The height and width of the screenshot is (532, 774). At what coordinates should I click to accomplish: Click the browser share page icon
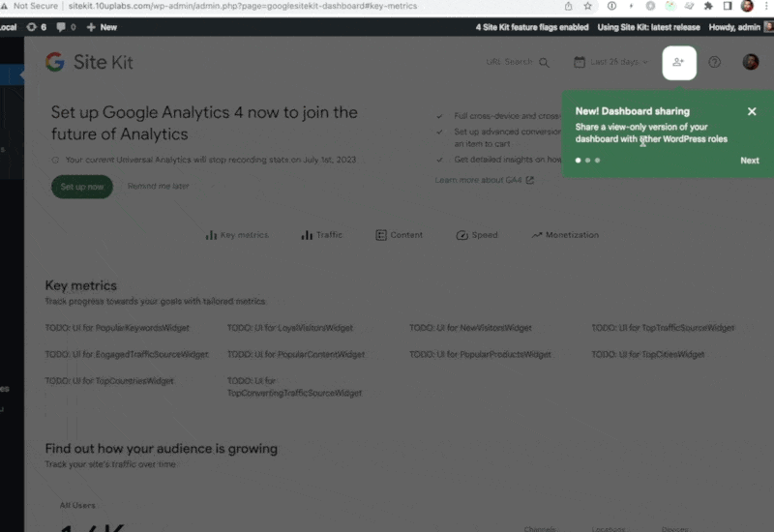click(568, 6)
